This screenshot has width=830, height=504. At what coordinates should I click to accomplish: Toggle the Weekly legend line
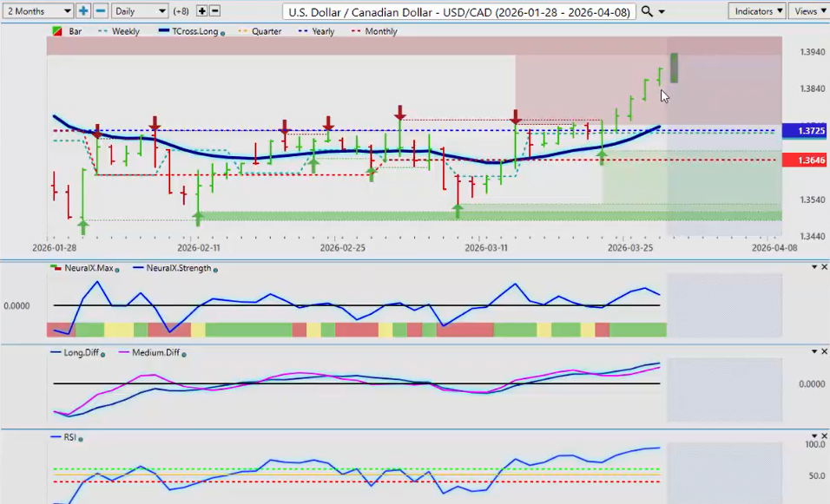(120, 31)
